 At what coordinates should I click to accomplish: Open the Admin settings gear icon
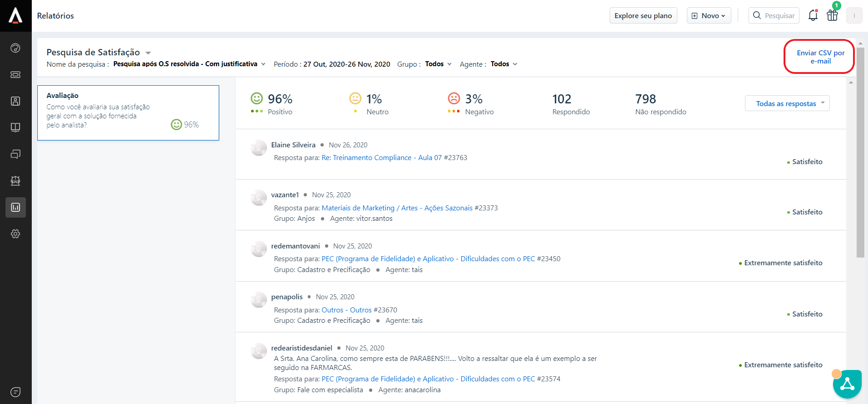[x=15, y=234]
